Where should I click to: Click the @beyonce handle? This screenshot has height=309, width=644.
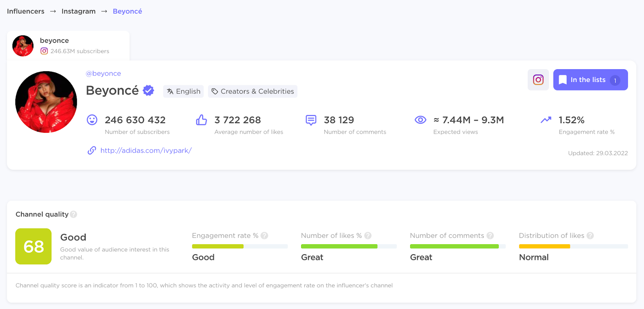pyautogui.click(x=103, y=74)
